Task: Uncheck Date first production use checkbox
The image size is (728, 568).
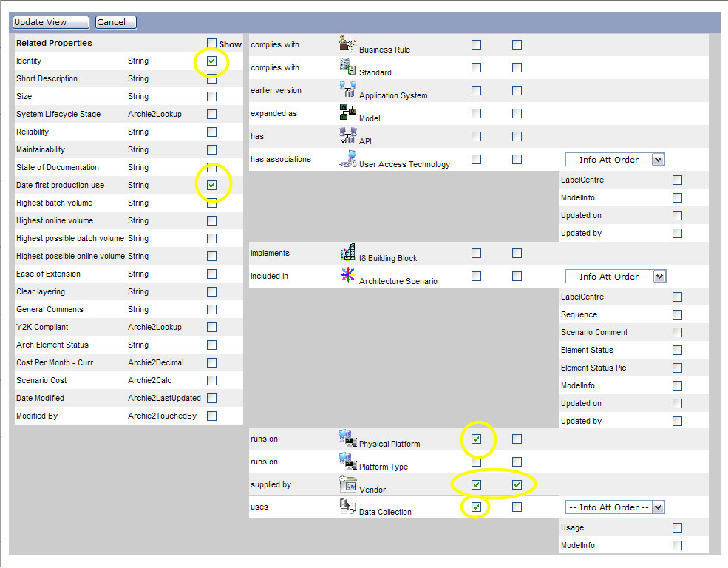Action: pos(212,185)
